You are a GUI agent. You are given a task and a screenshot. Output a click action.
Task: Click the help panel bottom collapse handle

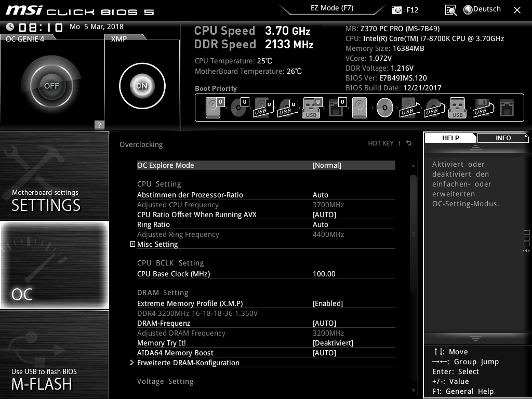[476, 339]
